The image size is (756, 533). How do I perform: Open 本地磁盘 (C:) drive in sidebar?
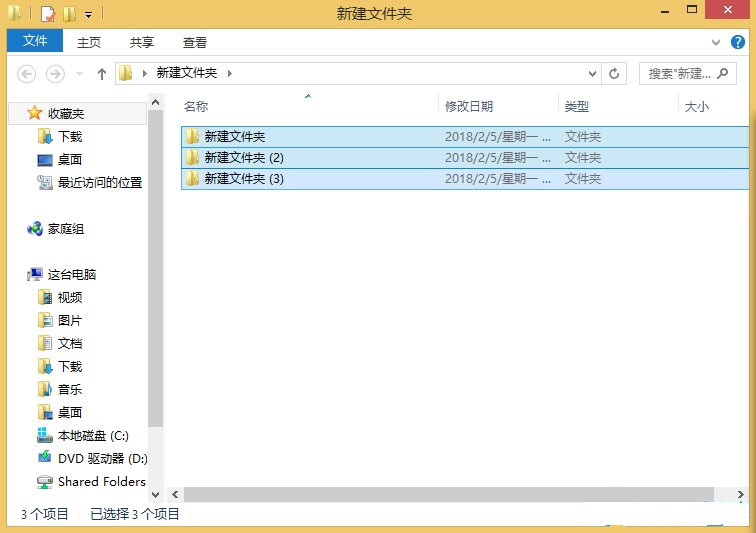[92, 436]
